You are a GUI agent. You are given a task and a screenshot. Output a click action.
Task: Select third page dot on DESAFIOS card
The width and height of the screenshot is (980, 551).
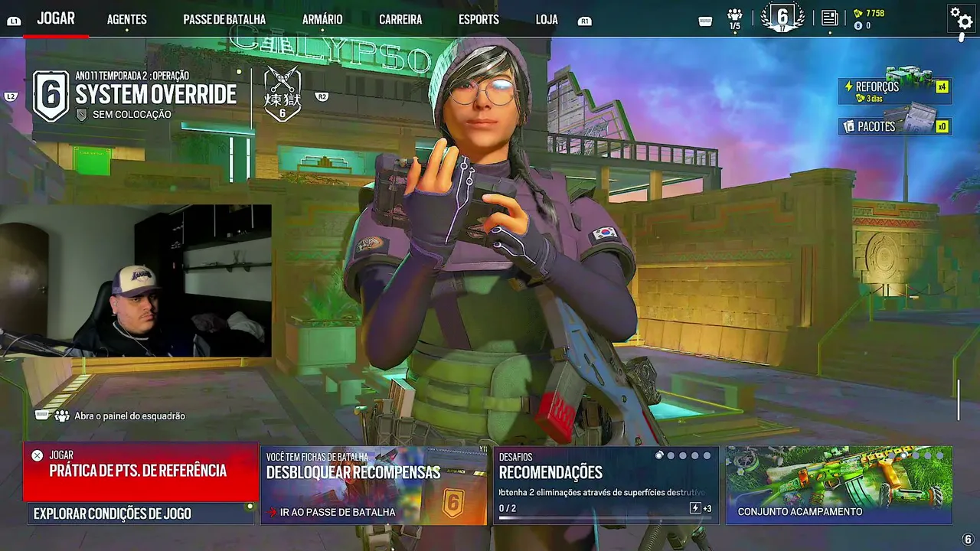coord(683,455)
